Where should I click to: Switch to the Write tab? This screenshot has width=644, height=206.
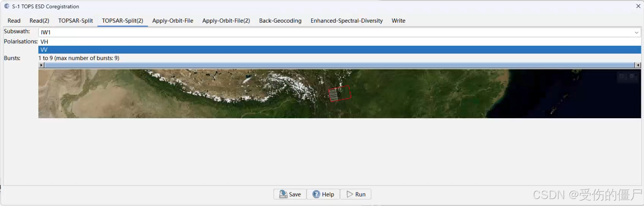pos(398,21)
